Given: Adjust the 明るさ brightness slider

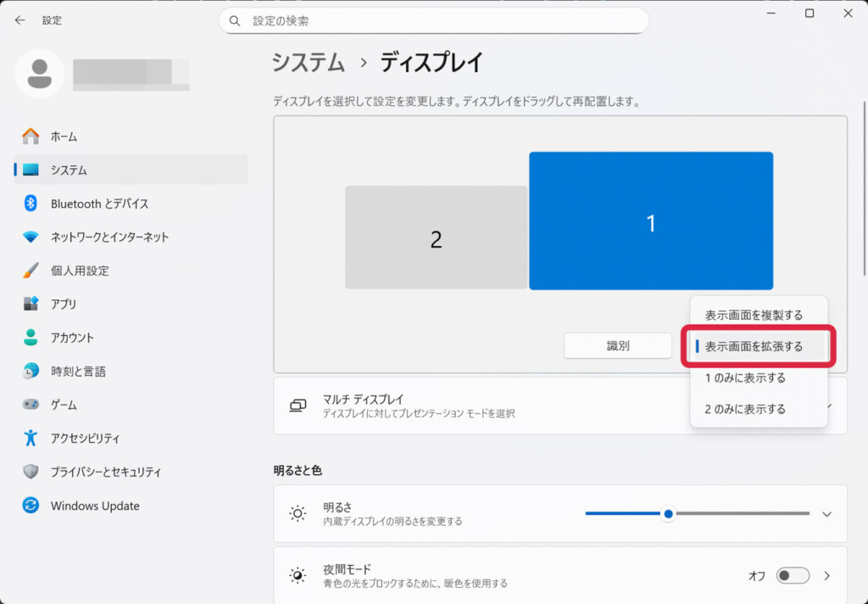Looking at the screenshot, I should [669, 514].
